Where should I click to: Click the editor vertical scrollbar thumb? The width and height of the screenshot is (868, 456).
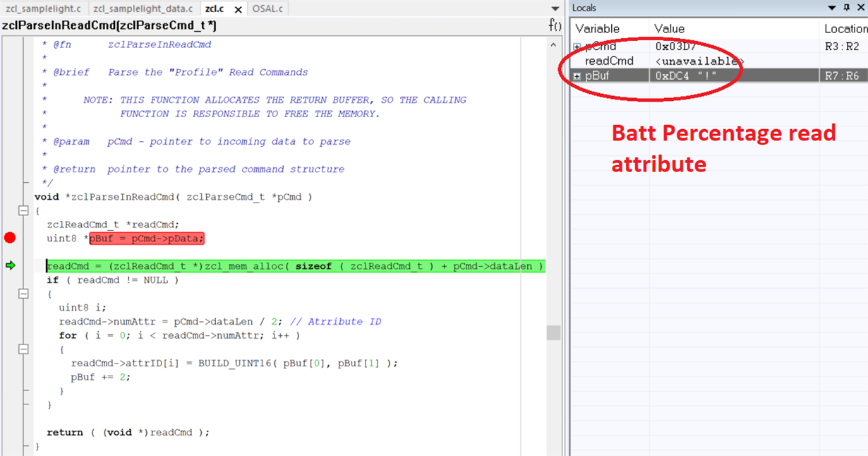point(555,332)
